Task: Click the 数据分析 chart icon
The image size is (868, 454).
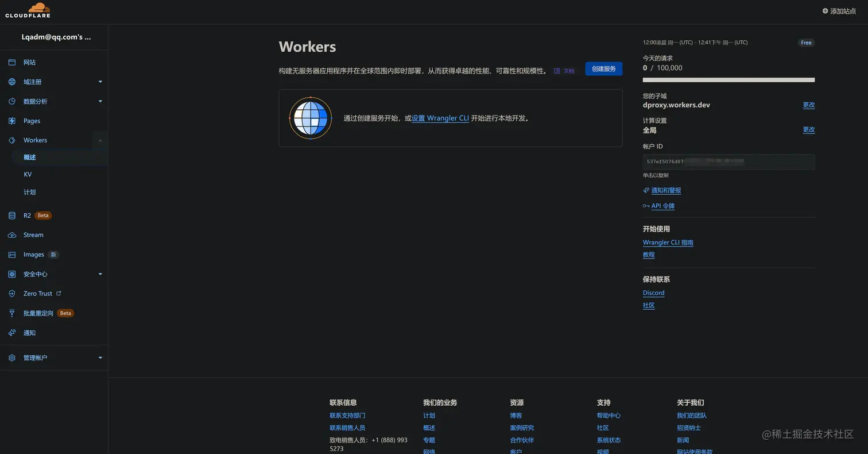Action: pos(11,102)
